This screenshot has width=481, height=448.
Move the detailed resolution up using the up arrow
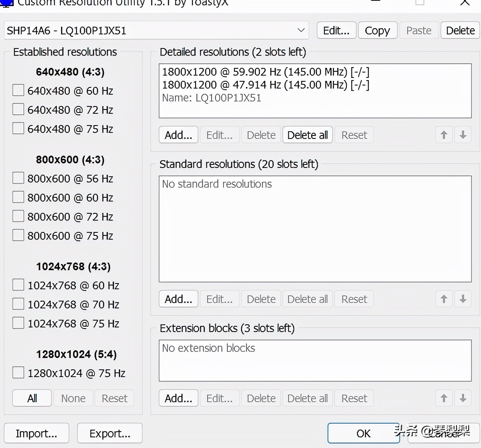click(444, 135)
